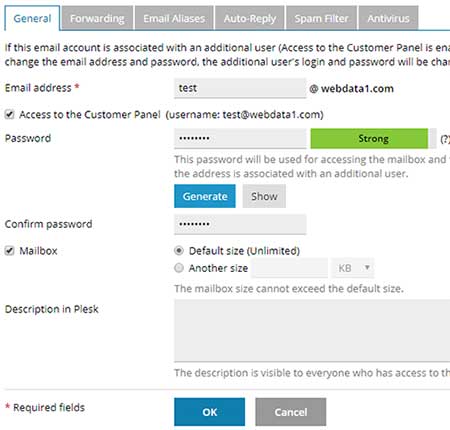Click the Cancel button
Screen dimensions: 450x430
pyautogui.click(x=291, y=412)
